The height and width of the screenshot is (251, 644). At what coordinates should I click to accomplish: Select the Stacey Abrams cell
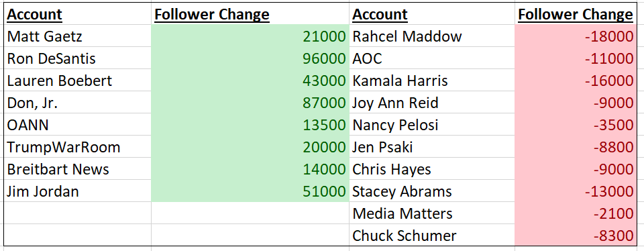432,191
